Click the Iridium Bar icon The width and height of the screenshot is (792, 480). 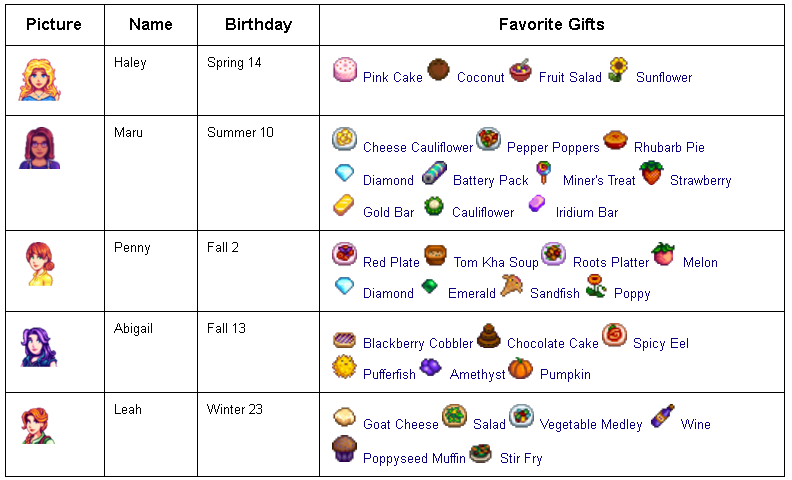pos(537,205)
